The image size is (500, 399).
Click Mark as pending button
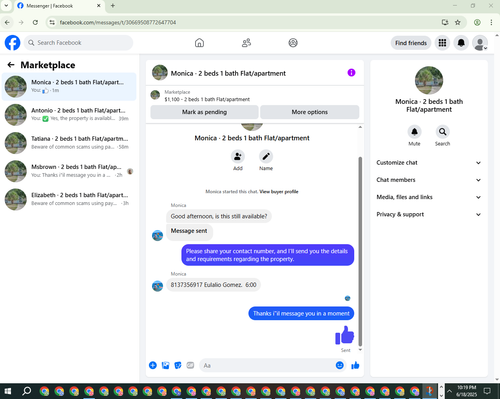point(204,112)
